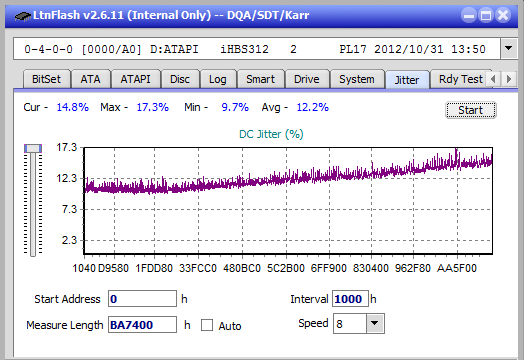The height and width of the screenshot is (360, 524).
Task: Open the System tab
Action: tap(357, 79)
